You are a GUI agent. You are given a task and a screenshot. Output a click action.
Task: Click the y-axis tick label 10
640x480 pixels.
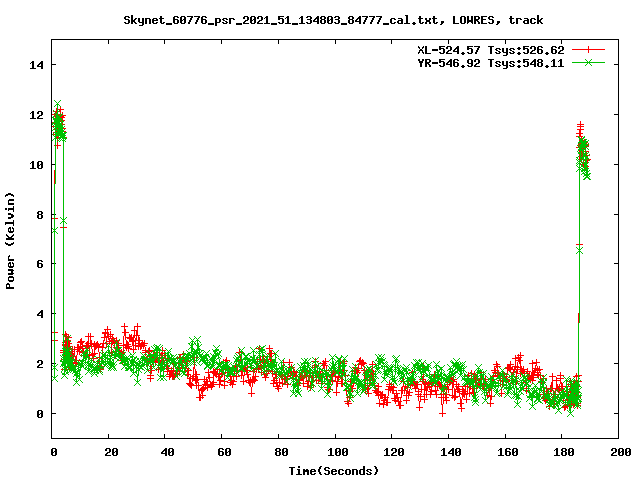[x=37, y=164]
